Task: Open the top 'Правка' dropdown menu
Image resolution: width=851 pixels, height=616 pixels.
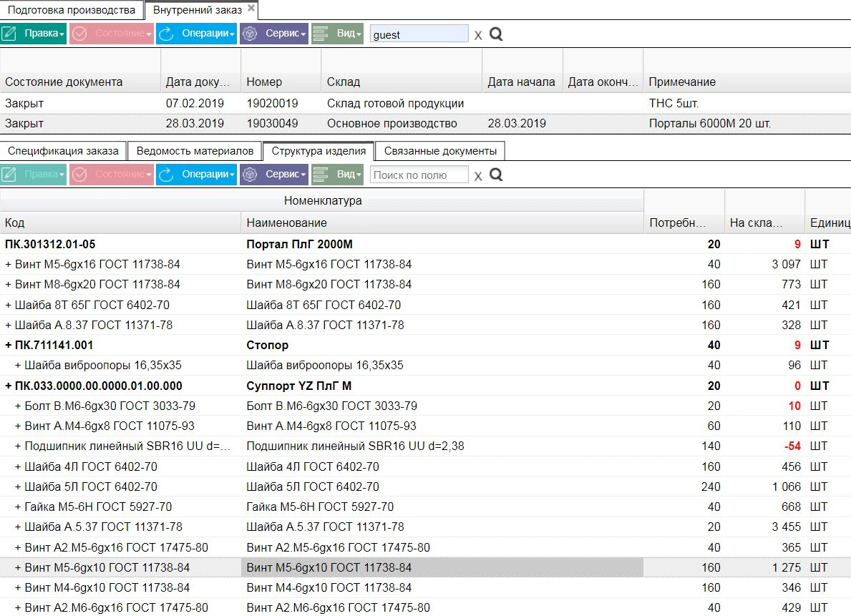Action: tap(34, 34)
